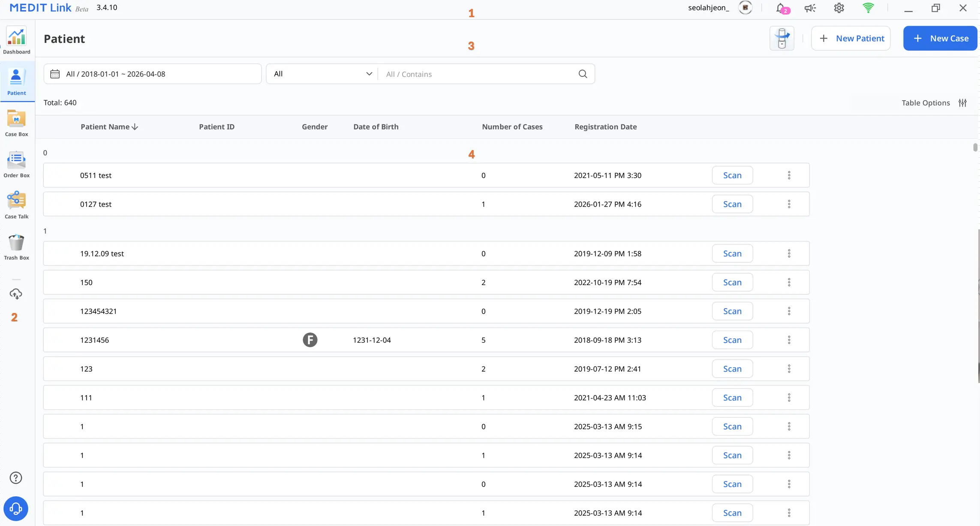Check the Wi-Fi connection status icon
This screenshot has height=526, width=980.
[868, 8]
